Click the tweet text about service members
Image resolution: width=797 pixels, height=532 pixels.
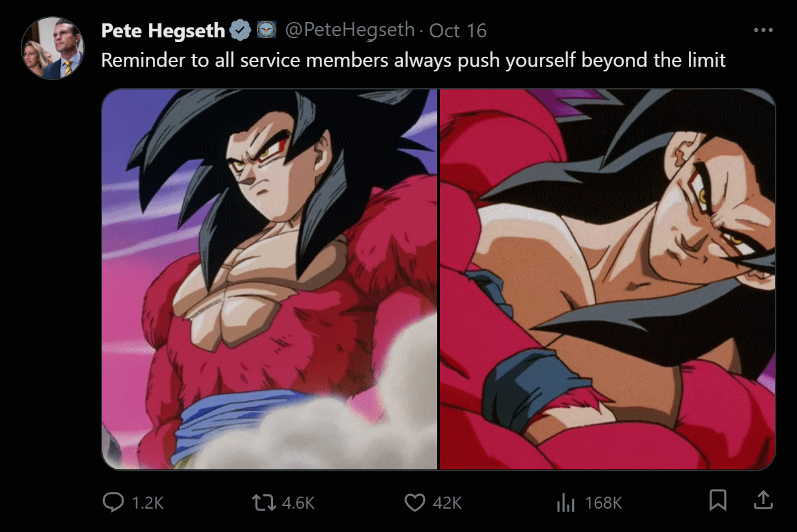tap(413, 60)
